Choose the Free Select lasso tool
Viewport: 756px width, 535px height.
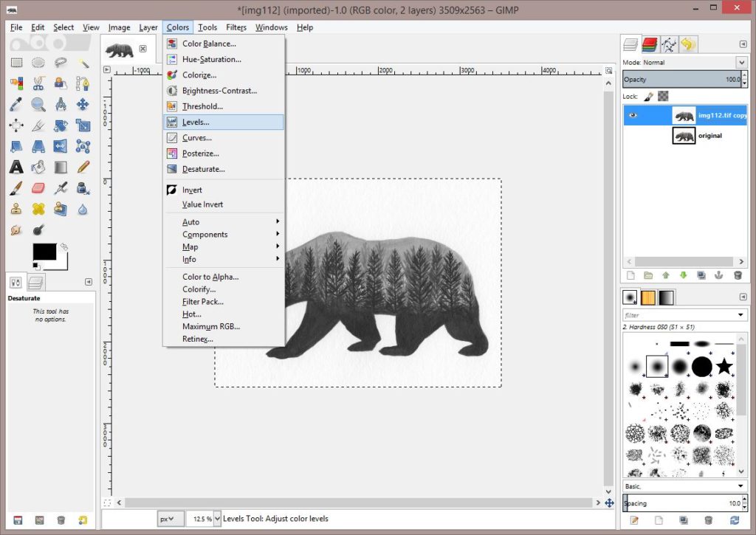click(61, 63)
